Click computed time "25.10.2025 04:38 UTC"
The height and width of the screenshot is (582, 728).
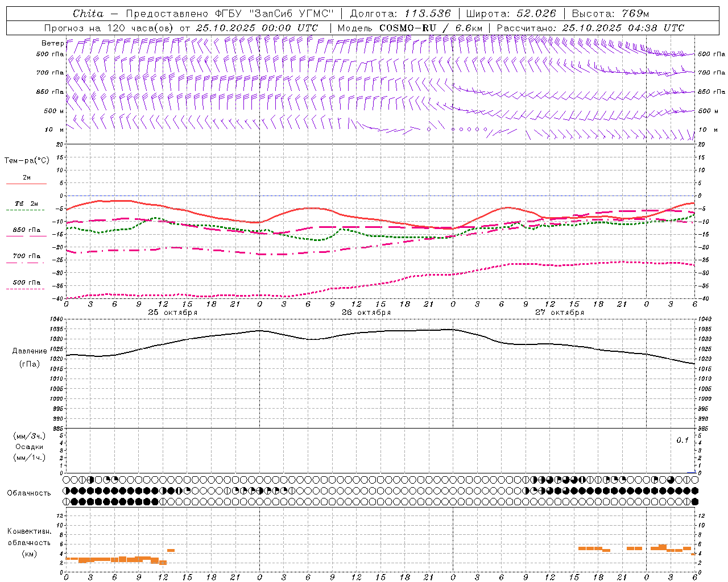pos(623,28)
